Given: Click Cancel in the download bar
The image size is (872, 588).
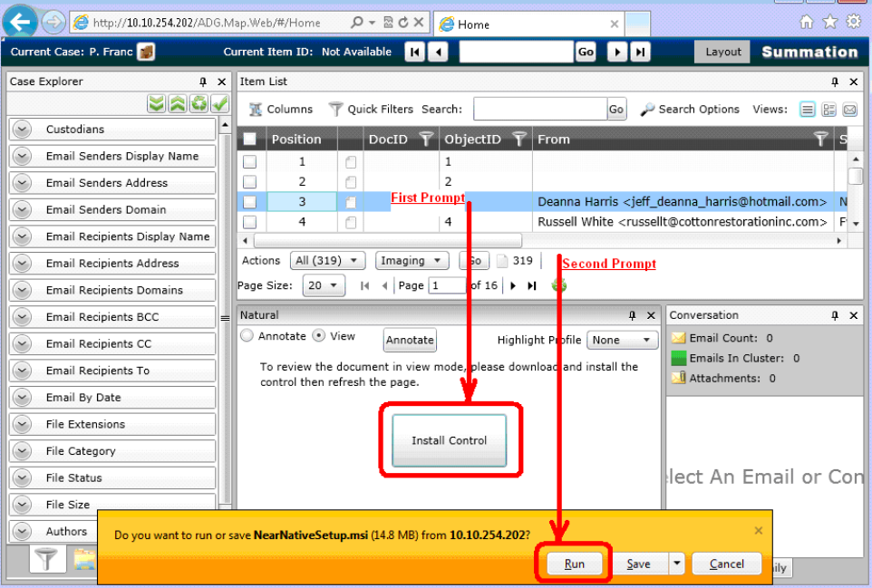Looking at the screenshot, I should tap(726, 564).
